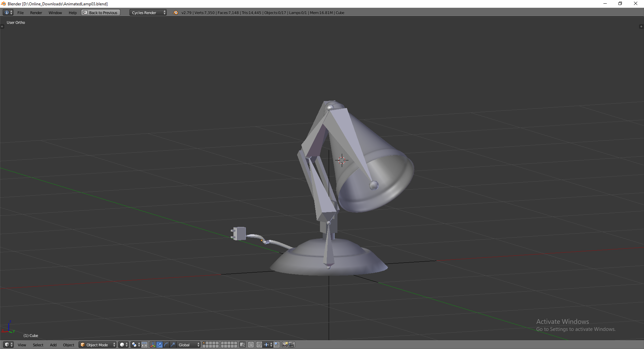Select the translate manipulator arrow
Image resolution: width=644 pixels, height=349 pixels.
coord(160,345)
